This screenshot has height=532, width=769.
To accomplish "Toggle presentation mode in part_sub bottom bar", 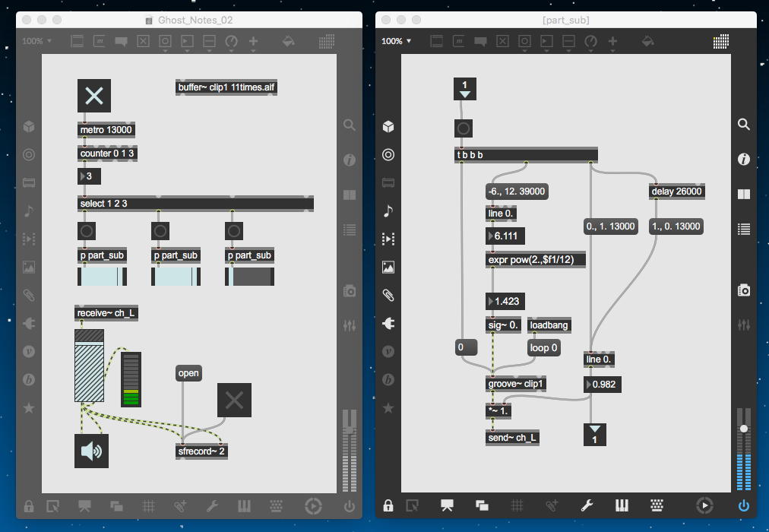I will [x=447, y=505].
